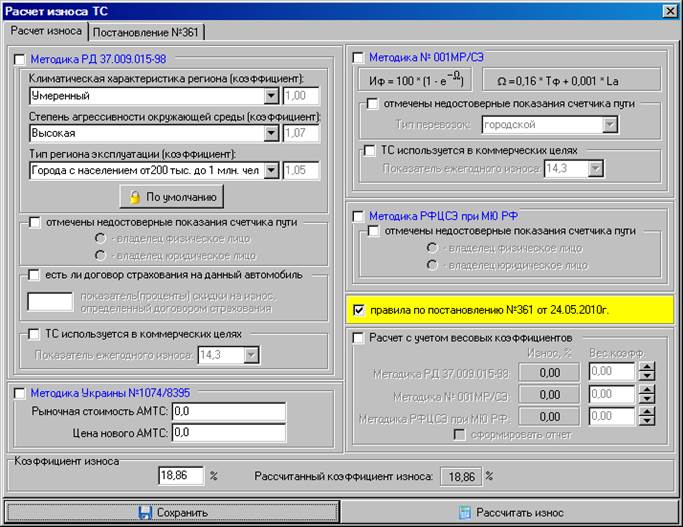Expand the Высокая aggressiveness dropdown
The image size is (683, 527).
(x=271, y=133)
